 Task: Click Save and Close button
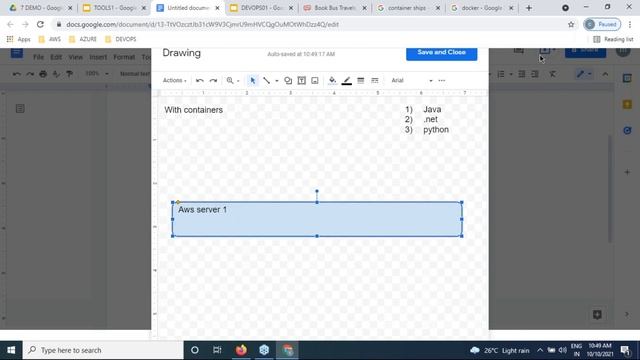442,53
